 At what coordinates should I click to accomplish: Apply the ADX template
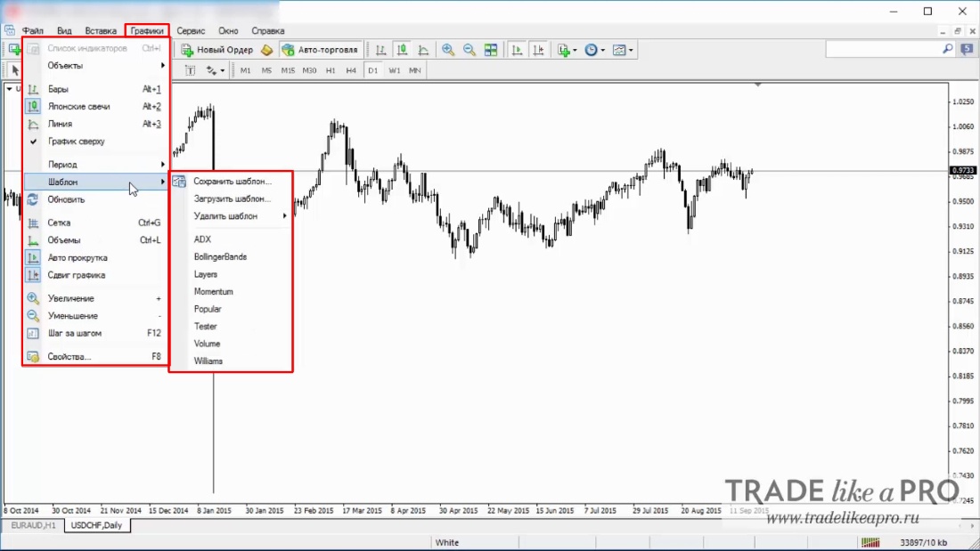tap(231, 239)
